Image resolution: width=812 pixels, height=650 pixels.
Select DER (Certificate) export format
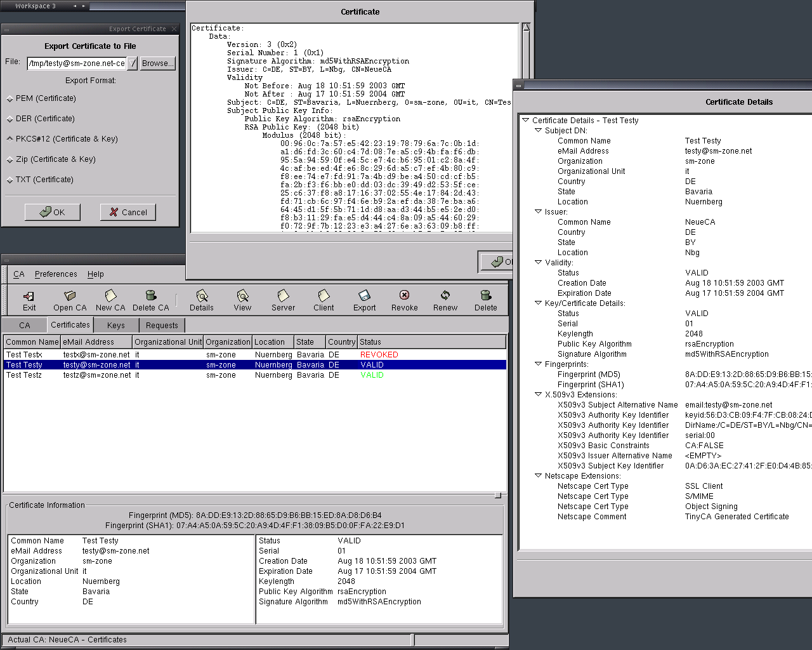click(x=10, y=119)
